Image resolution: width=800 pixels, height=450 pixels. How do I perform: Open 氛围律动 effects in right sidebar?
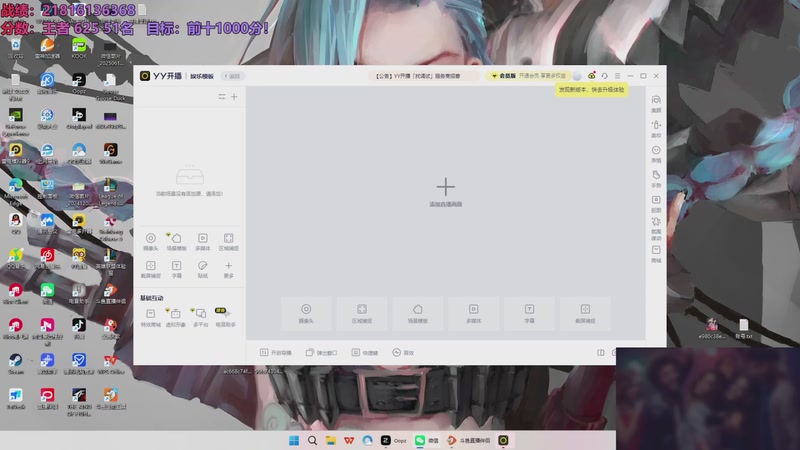point(656,229)
